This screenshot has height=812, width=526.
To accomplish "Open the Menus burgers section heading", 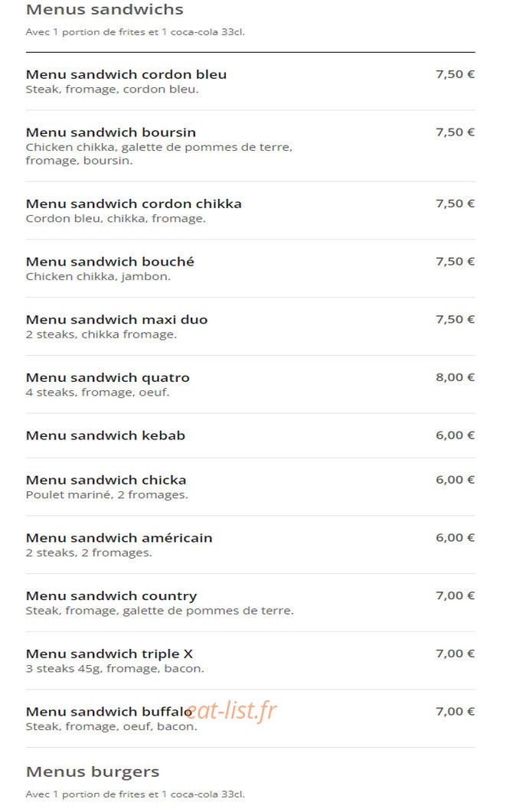I will pos(93,772).
